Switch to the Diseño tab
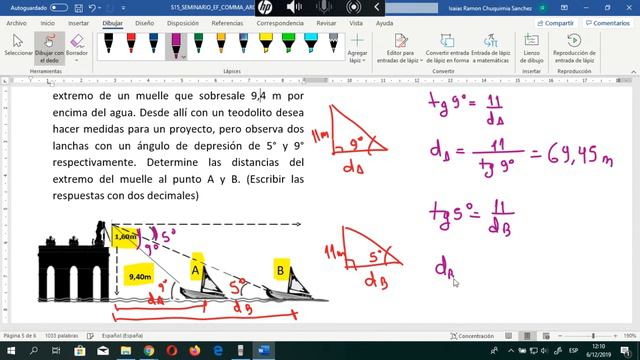This screenshot has width=640, height=360. pos(144,23)
